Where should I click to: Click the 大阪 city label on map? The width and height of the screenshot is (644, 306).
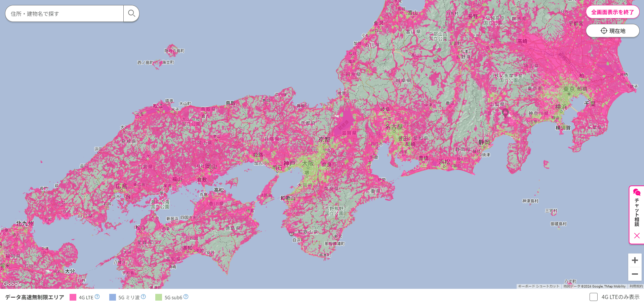pyautogui.click(x=308, y=163)
